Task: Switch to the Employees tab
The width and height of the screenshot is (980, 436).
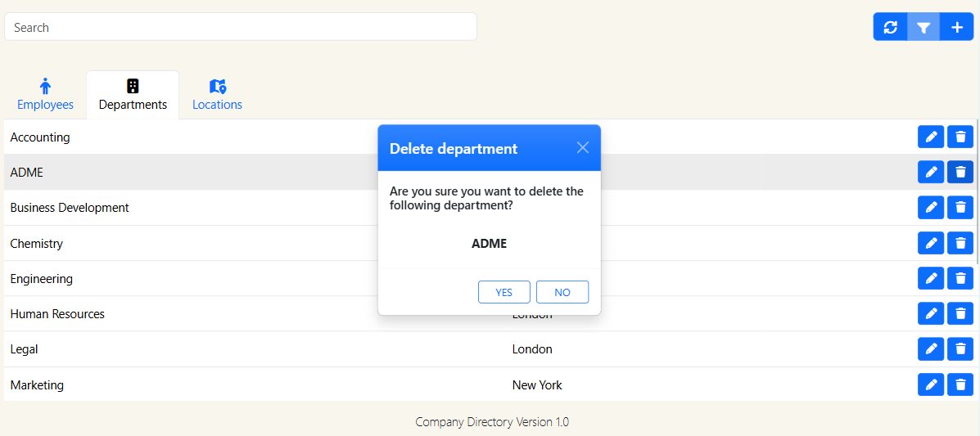Action: (45, 95)
